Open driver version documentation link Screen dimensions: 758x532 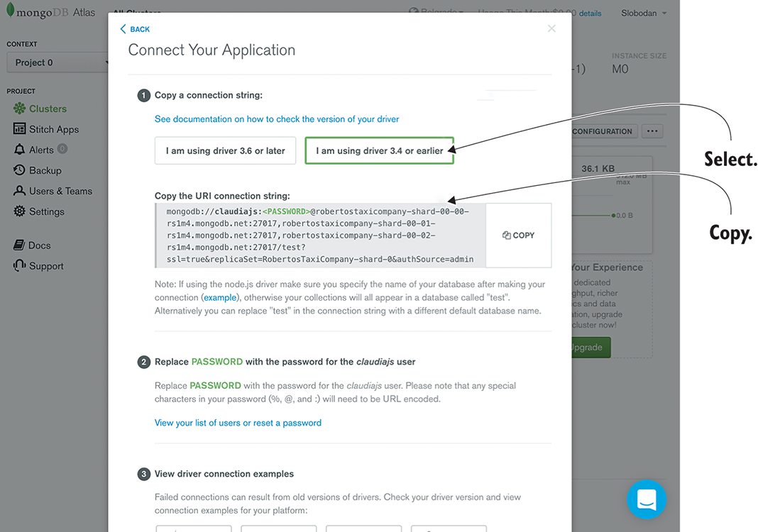277,119
